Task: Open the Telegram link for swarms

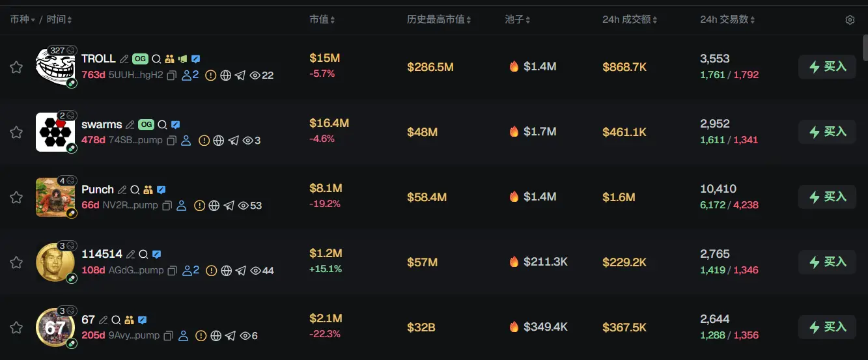Action: (234, 141)
